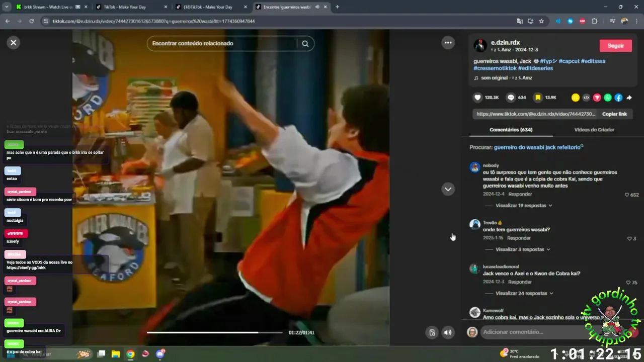
Task: Open a new browser tab with plus
Action: 337,7
